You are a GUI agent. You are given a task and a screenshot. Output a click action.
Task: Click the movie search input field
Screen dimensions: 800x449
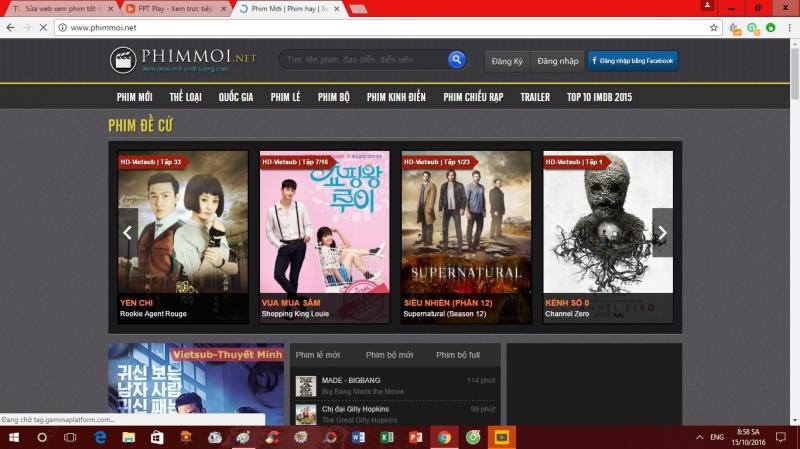coord(360,60)
